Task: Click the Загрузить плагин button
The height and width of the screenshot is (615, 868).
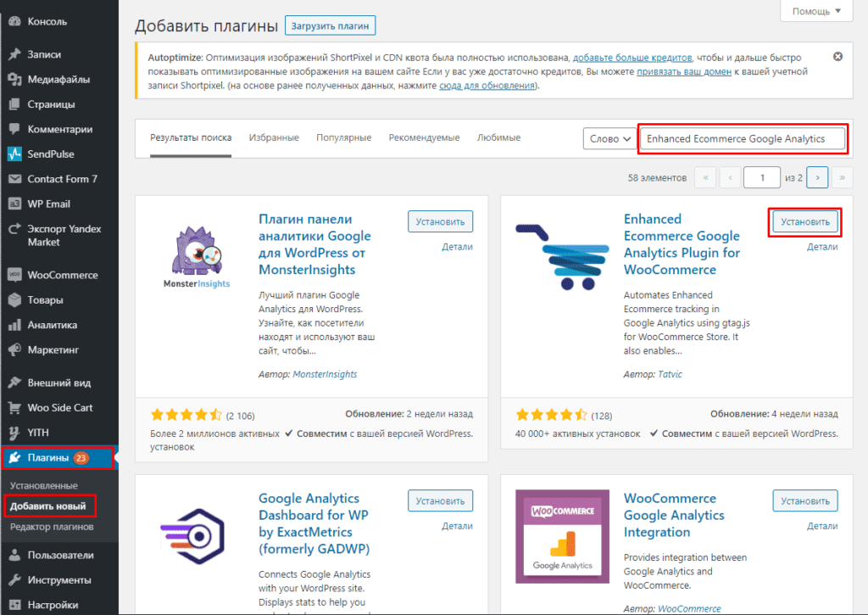Action: 330,25
